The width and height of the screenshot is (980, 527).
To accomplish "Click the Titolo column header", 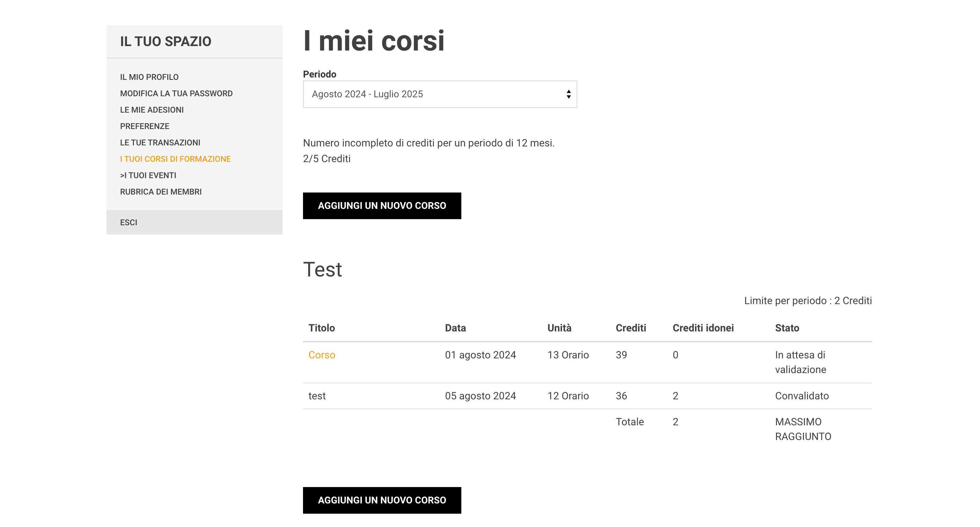I will (x=321, y=328).
